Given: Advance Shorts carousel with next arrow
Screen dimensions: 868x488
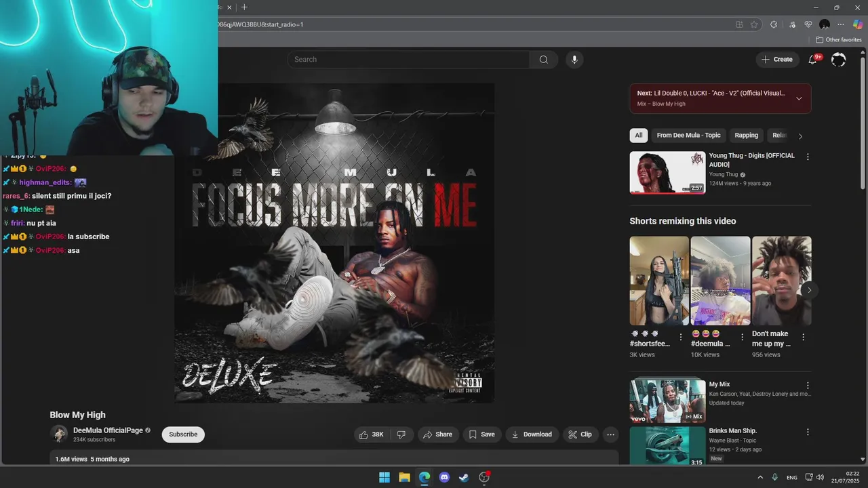Looking at the screenshot, I should point(809,290).
